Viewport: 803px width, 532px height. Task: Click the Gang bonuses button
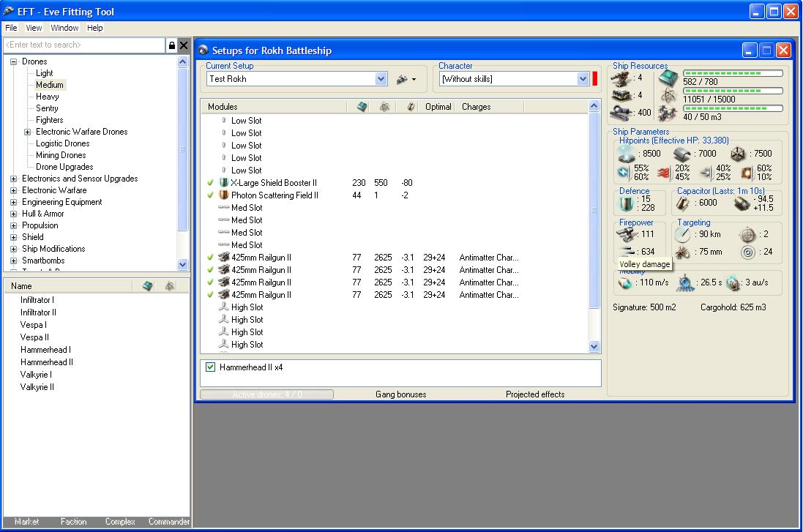point(400,394)
